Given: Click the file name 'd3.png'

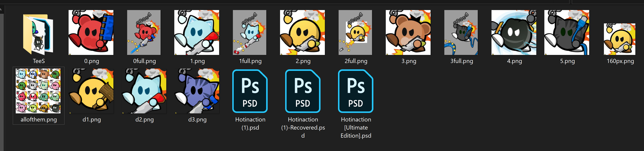Looking at the screenshot, I should tap(197, 120).
